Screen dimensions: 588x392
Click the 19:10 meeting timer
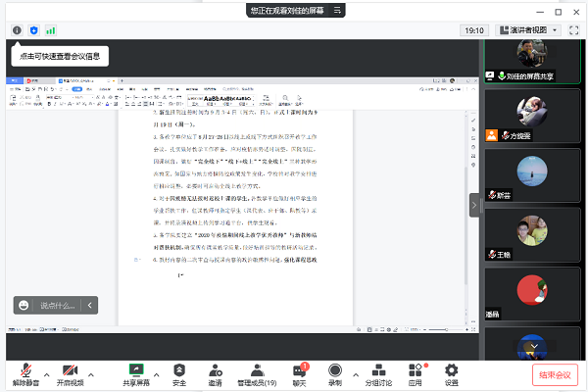[x=474, y=30]
